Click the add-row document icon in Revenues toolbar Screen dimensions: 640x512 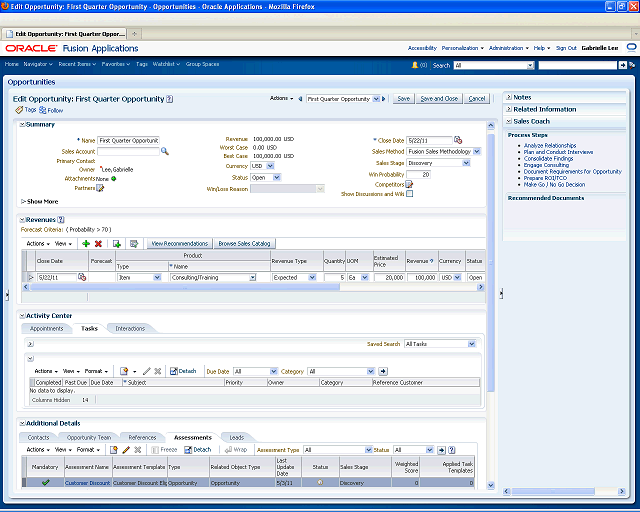[117, 244]
